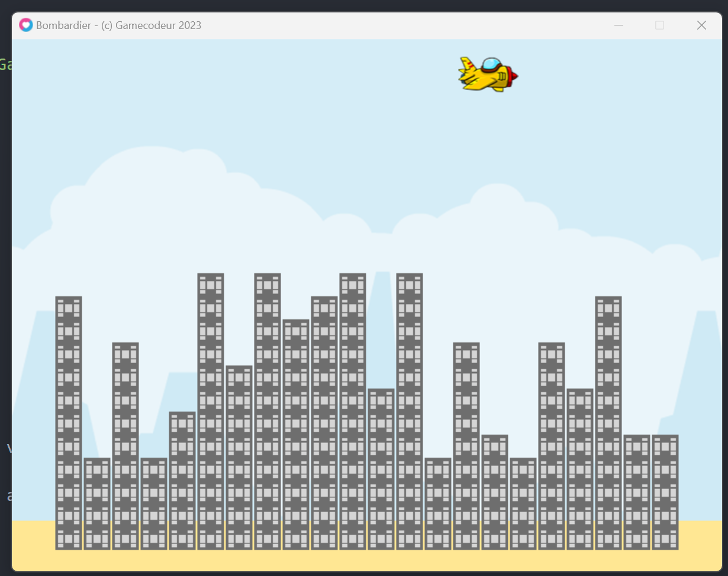Click the airplane's blue cockpit canopy
The image size is (728, 576).
[x=491, y=64]
